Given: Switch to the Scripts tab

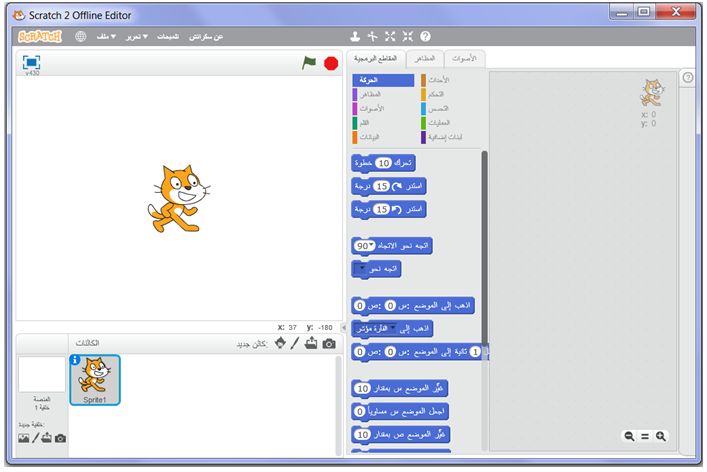Looking at the screenshot, I should pyautogui.click(x=375, y=59).
